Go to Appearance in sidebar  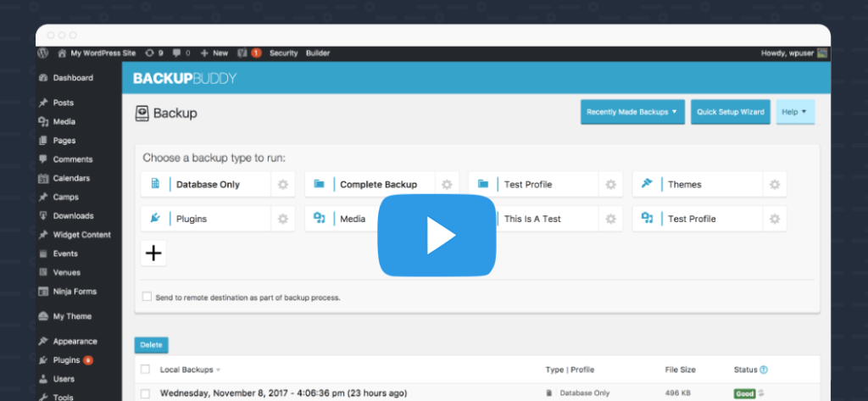click(75, 341)
